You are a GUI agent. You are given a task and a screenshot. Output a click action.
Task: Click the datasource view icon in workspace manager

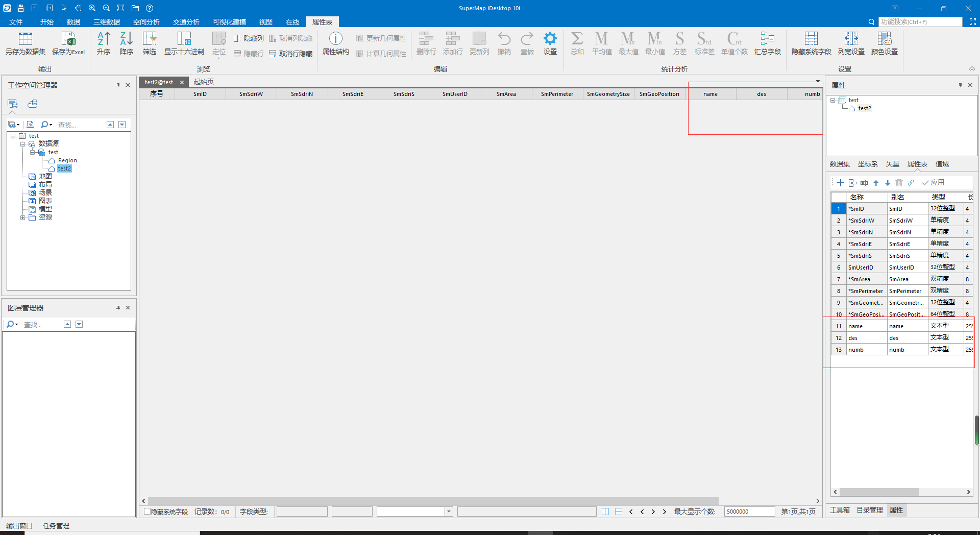(x=33, y=104)
